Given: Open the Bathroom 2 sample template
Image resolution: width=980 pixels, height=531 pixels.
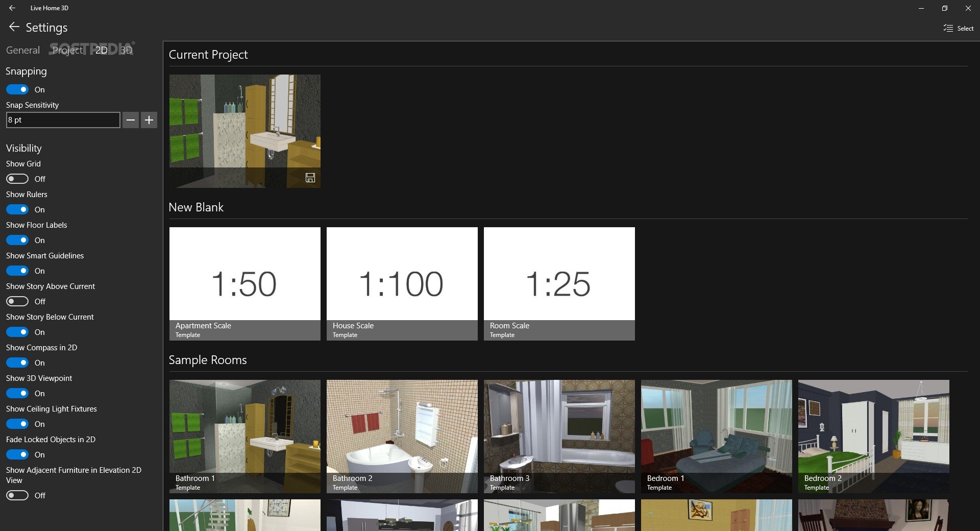Looking at the screenshot, I should pyautogui.click(x=402, y=437).
